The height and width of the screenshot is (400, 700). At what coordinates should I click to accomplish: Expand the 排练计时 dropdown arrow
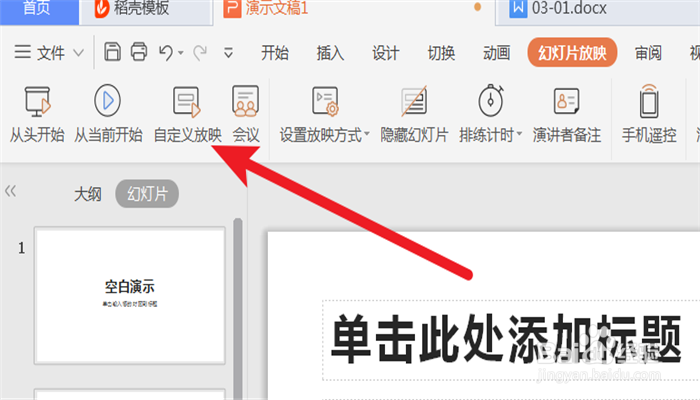coord(519,134)
